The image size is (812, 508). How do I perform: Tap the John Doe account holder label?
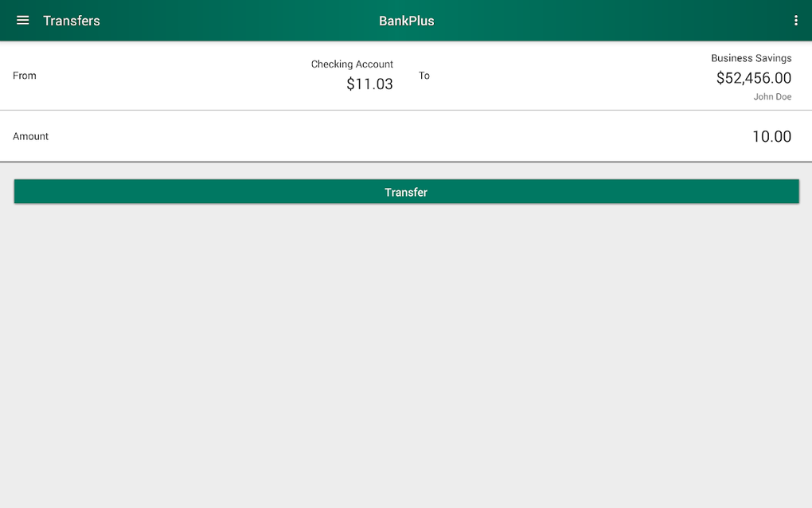(x=772, y=96)
